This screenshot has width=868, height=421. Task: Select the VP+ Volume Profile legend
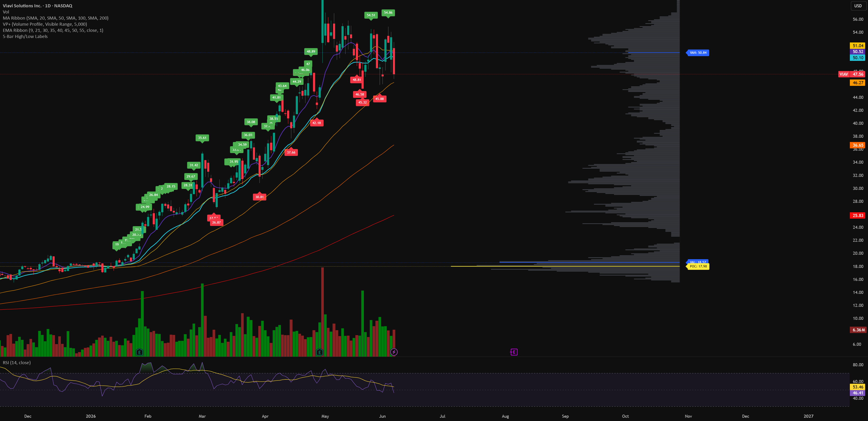45,24
